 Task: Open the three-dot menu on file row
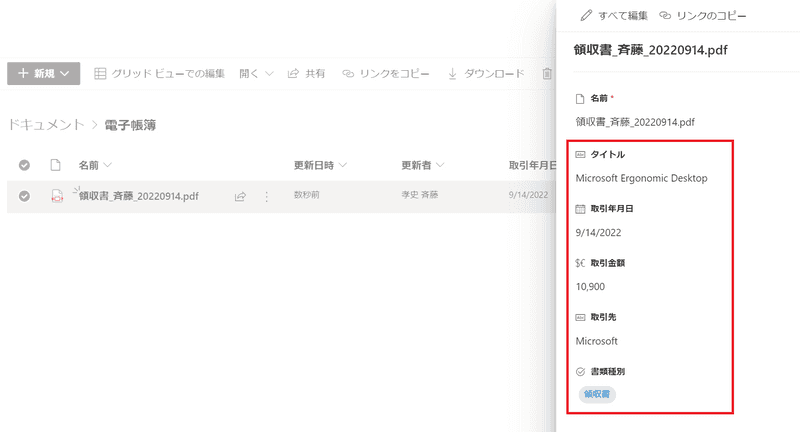click(266, 197)
